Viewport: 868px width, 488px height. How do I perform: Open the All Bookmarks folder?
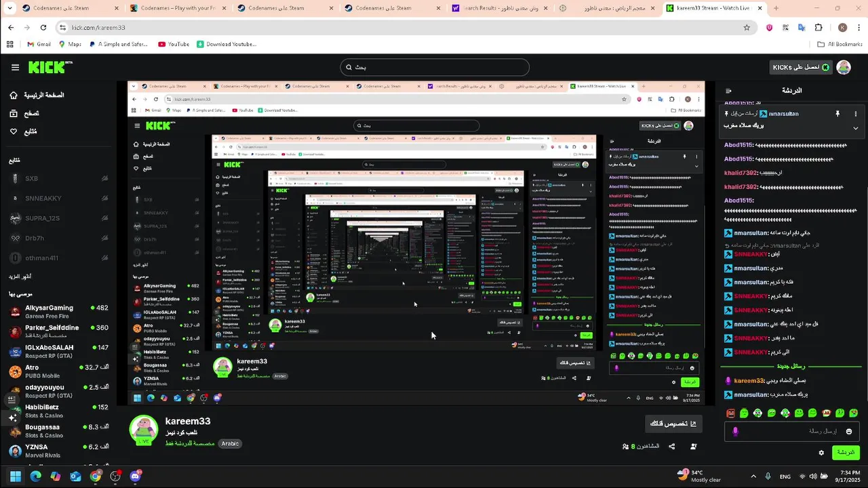pos(840,44)
